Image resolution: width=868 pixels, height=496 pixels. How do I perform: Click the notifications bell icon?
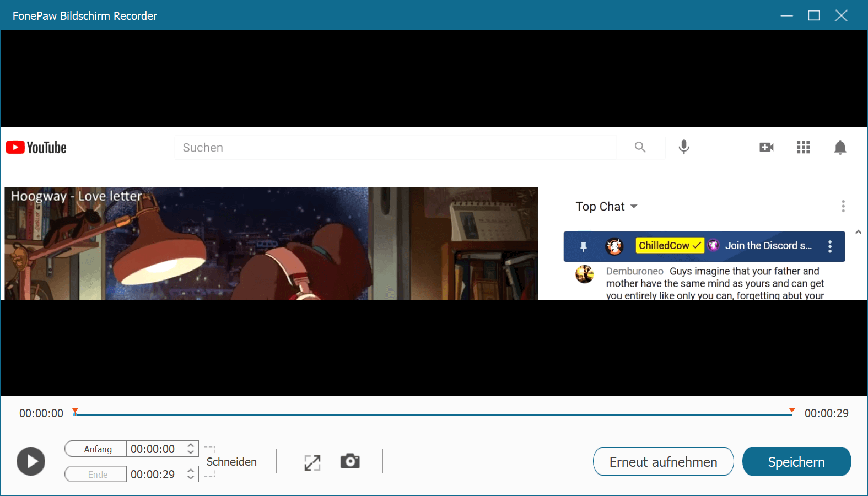point(840,148)
